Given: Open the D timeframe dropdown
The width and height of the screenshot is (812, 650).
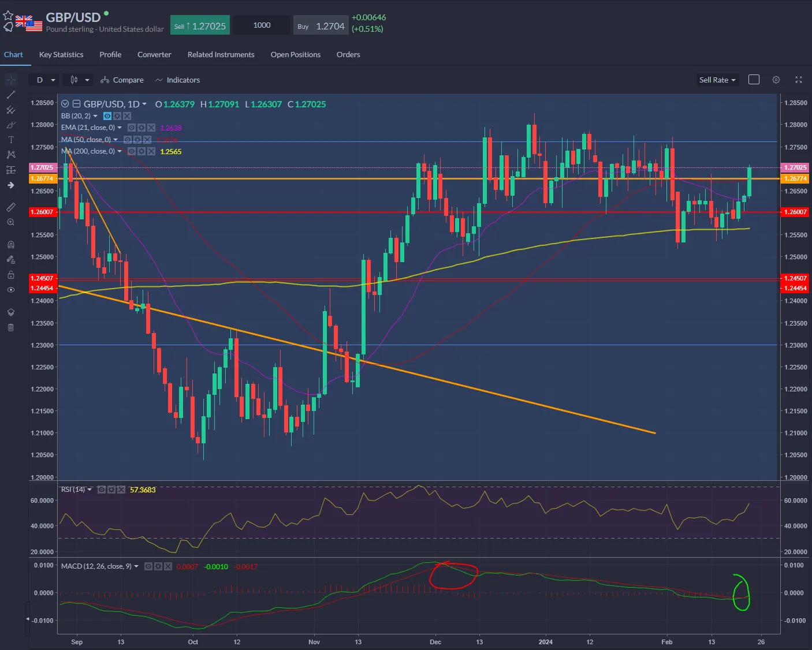Looking at the screenshot, I should point(44,80).
